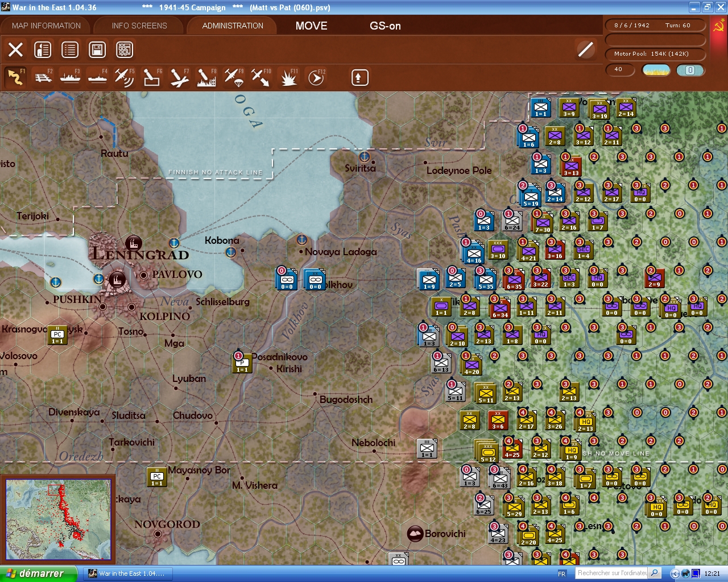Select the PC unit near Mayasnoy Bor

click(157, 477)
